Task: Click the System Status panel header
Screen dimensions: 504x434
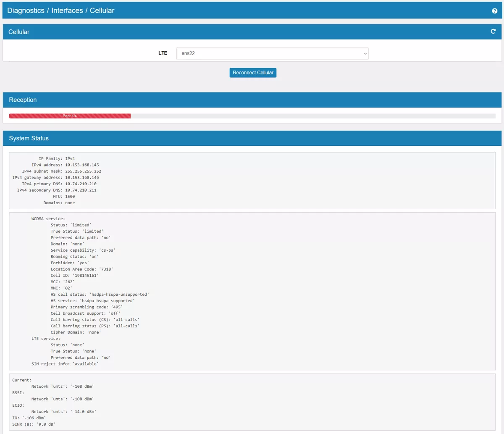Action: click(29, 138)
